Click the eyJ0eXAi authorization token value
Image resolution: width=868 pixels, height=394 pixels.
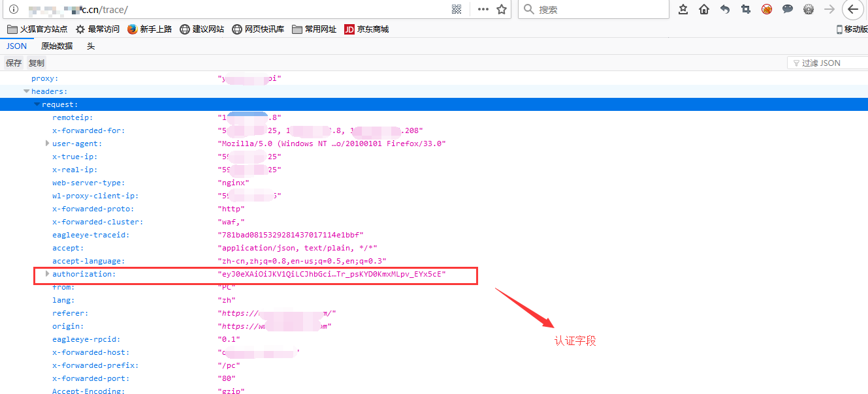coord(332,274)
